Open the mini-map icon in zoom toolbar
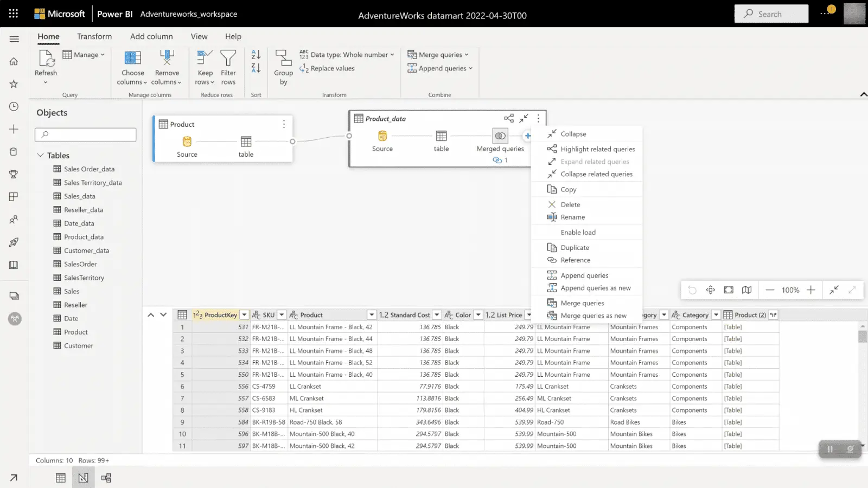The height and width of the screenshot is (488, 868). pos(747,290)
